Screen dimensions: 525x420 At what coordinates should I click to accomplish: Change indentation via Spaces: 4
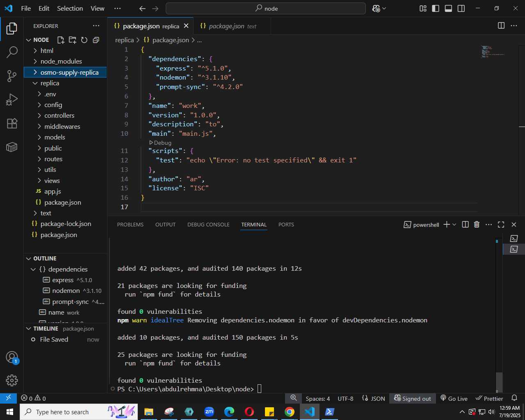(x=318, y=398)
